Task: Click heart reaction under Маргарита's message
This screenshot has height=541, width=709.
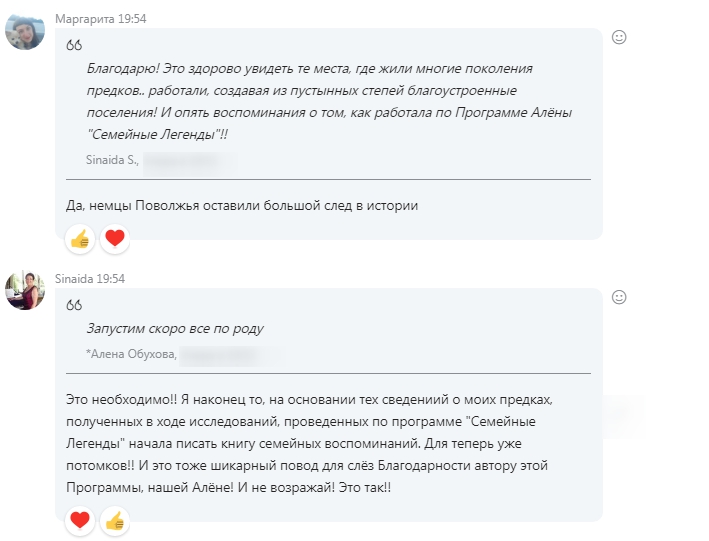Action: click(x=115, y=239)
